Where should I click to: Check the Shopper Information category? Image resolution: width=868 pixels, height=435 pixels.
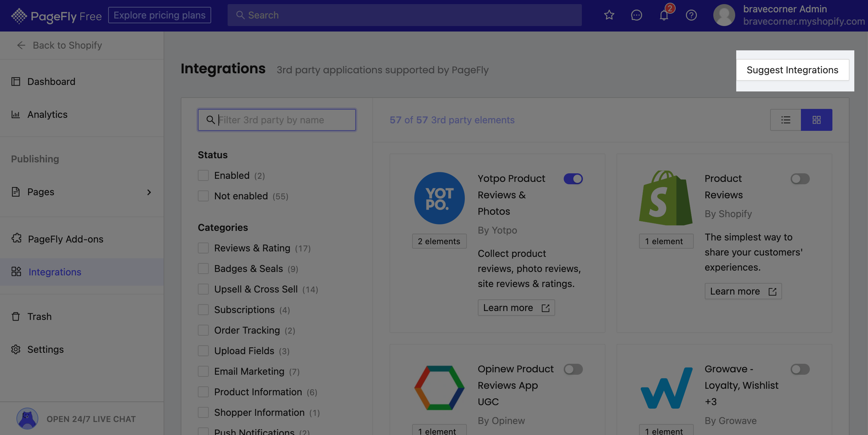coord(203,412)
